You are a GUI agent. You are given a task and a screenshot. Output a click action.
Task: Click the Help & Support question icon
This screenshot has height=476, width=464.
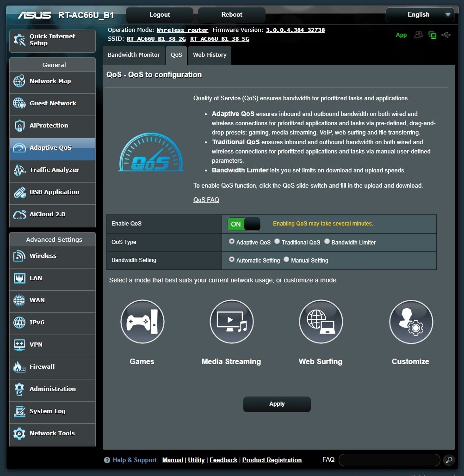point(107,460)
